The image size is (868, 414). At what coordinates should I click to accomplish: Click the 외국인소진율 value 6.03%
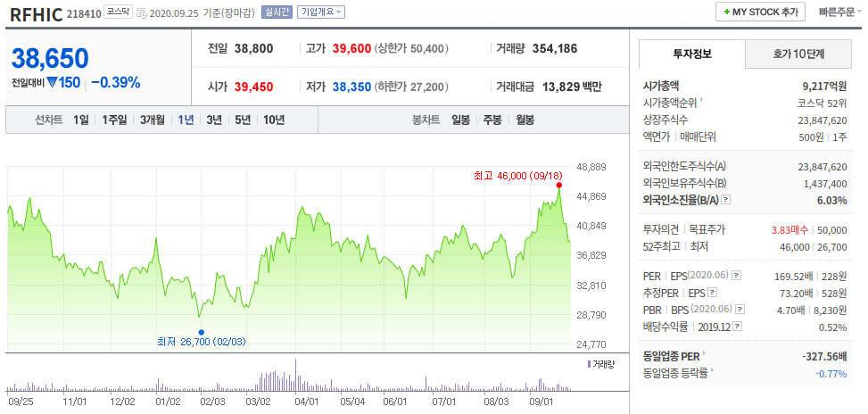tap(832, 201)
